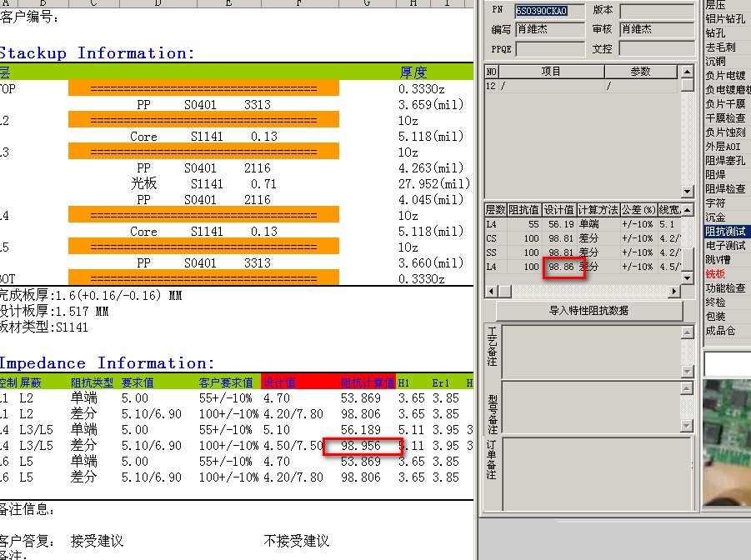The width and height of the screenshot is (751, 560).
Task: Click the 编写 field containing 肖维杰
Action: tap(550, 29)
